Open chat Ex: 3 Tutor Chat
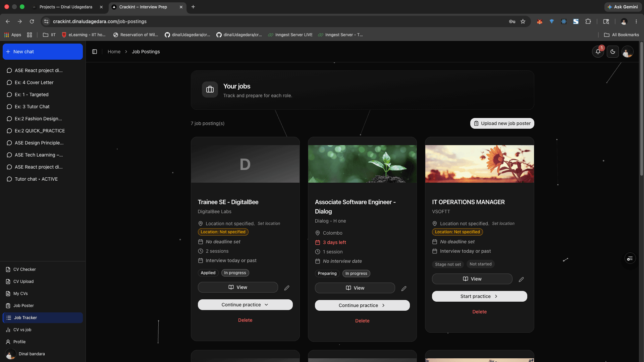The height and width of the screenshot is (362, 644). (43, 107)
